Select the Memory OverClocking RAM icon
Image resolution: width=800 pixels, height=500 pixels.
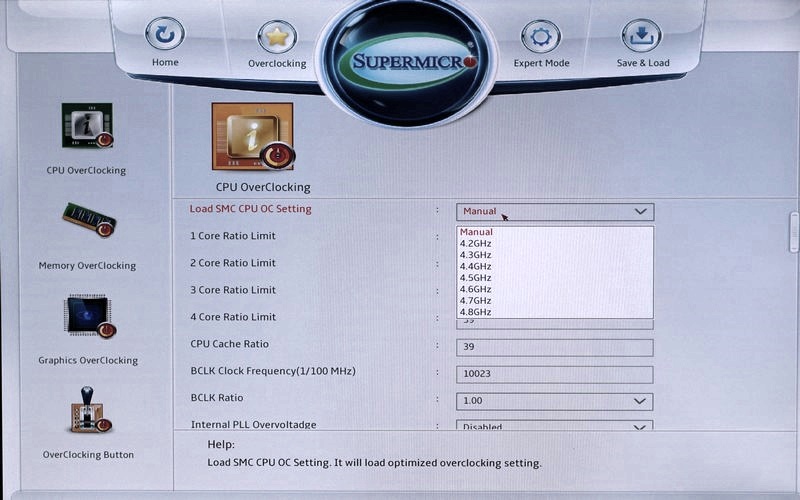point(90,220)
